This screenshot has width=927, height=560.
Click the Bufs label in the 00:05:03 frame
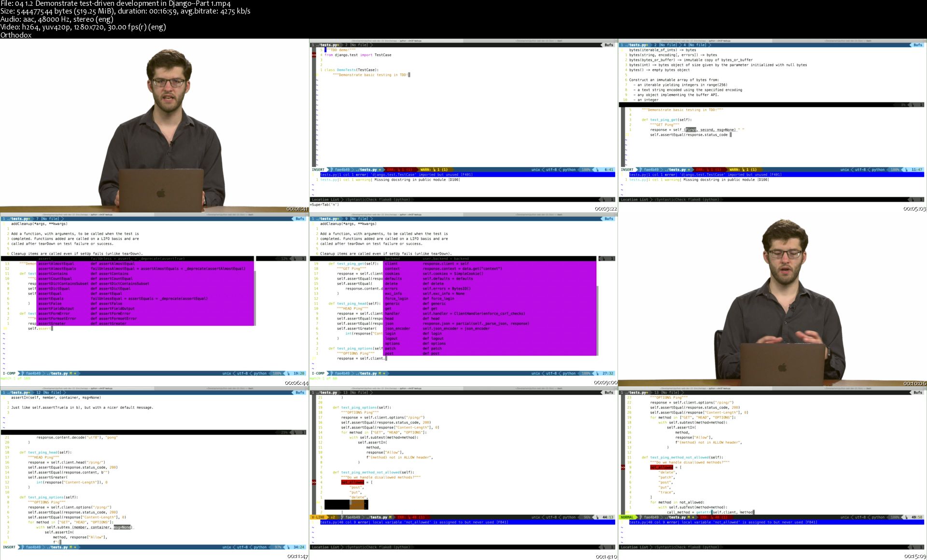[918, 45]
